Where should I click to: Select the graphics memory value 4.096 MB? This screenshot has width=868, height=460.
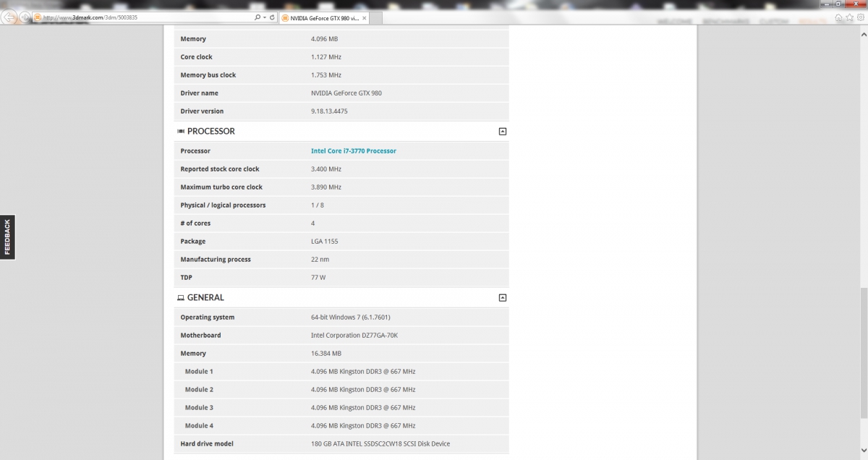pyautogui.click(x=325, y=39)
